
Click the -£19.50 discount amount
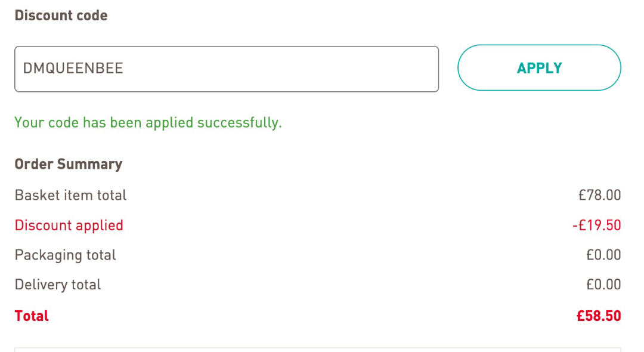[x=596, y=226]
